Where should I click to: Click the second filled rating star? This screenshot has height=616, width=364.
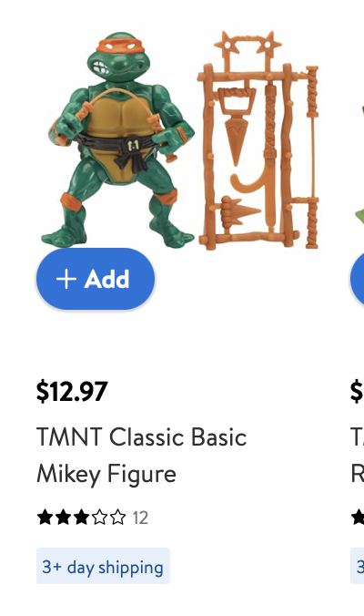pos(63,518)
